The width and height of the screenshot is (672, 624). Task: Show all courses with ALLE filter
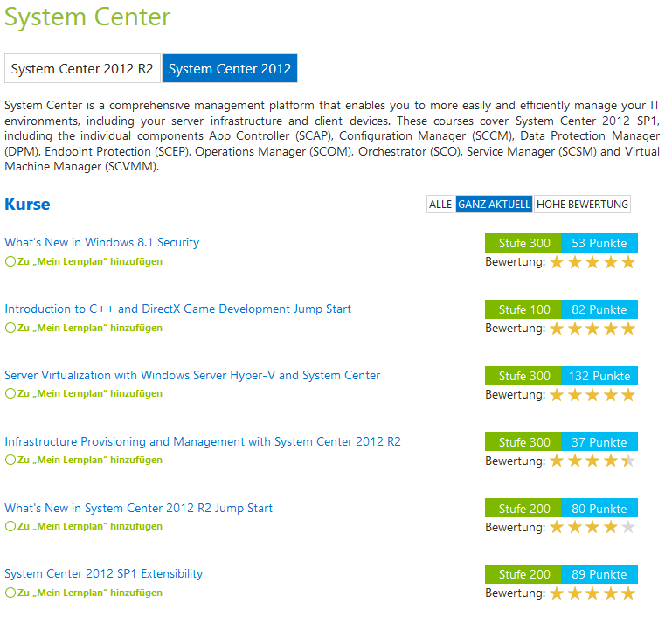click(440, 204)
